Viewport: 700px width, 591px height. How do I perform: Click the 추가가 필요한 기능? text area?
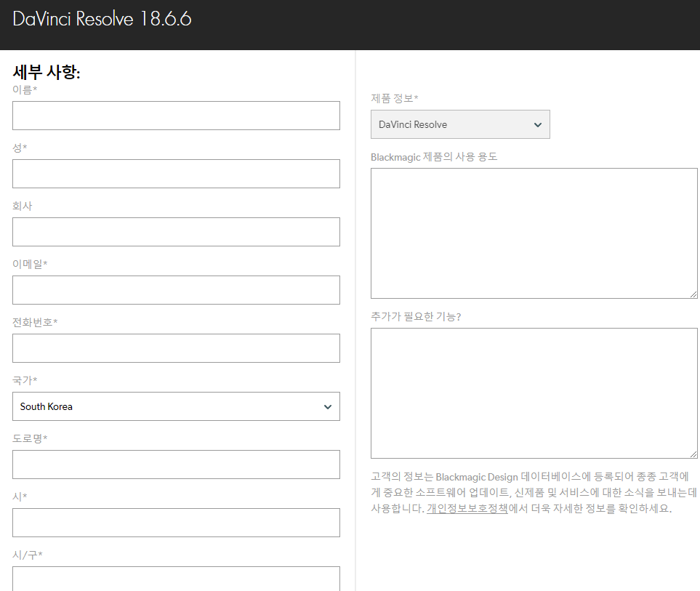pyautogui.click(x=534, y=393)
